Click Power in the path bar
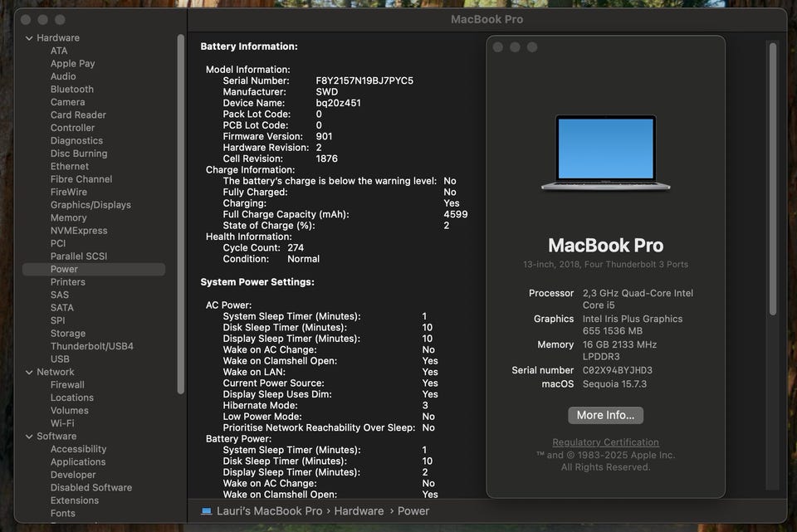797x532 pixels. pos(413,511)
